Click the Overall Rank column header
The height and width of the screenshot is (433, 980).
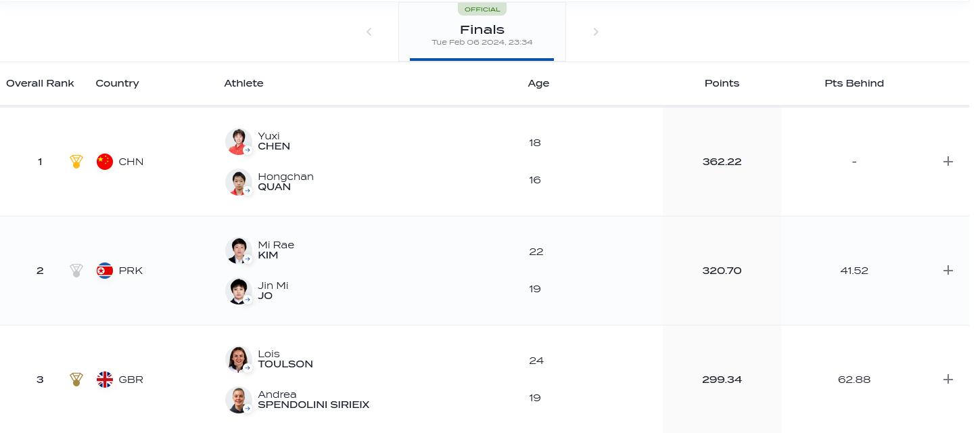[x=40, y=83]
